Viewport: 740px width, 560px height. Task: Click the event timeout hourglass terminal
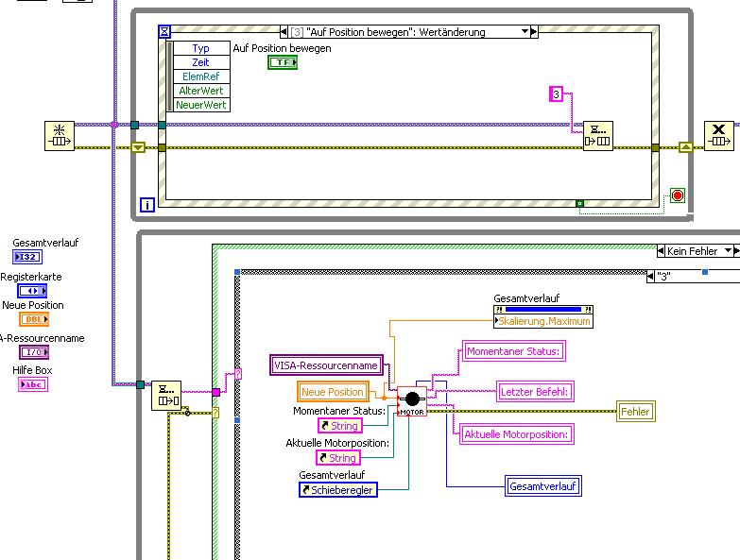point(164,31)
